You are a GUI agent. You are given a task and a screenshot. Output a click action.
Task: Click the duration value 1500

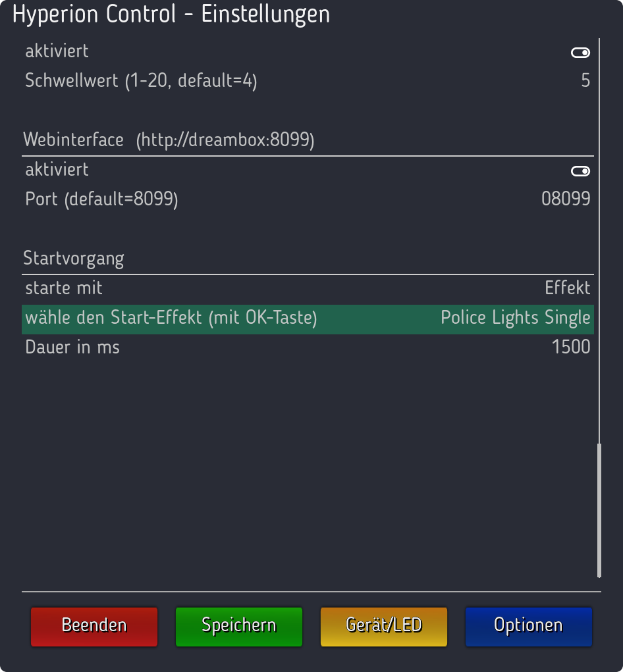click(571, 347)
